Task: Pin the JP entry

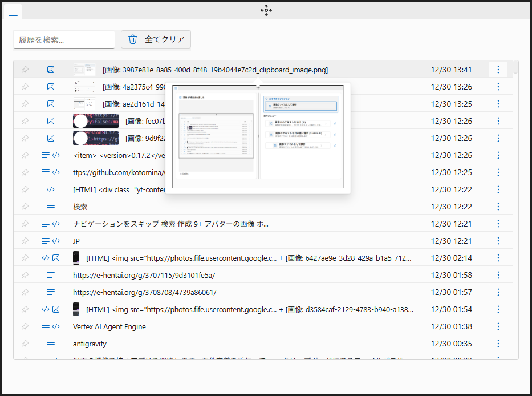Action: [25, 241]
